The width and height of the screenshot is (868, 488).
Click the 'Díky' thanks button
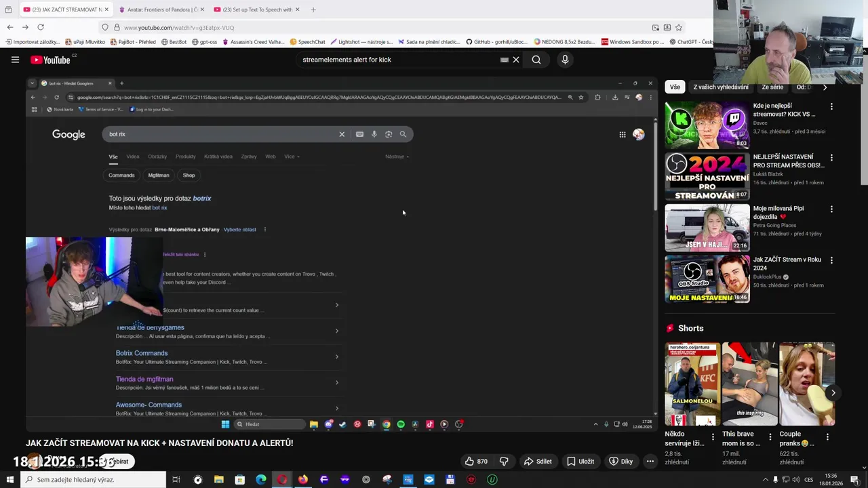coord(621,462)
